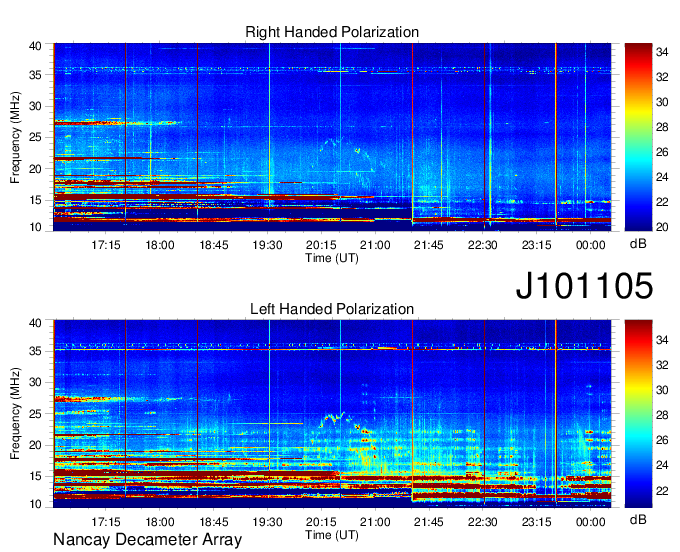
Task: Click the 30 MHz tick on Right Handed plot
Action: coord(35,106)
